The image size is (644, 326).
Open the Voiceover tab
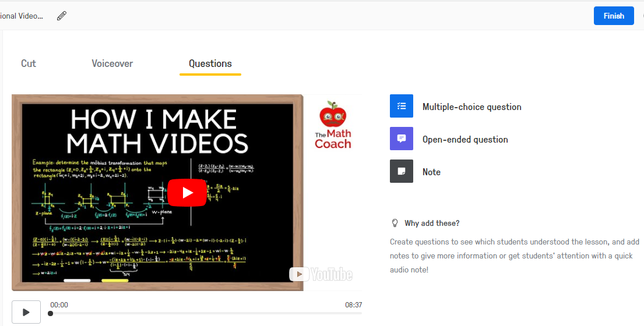(112, 63)
